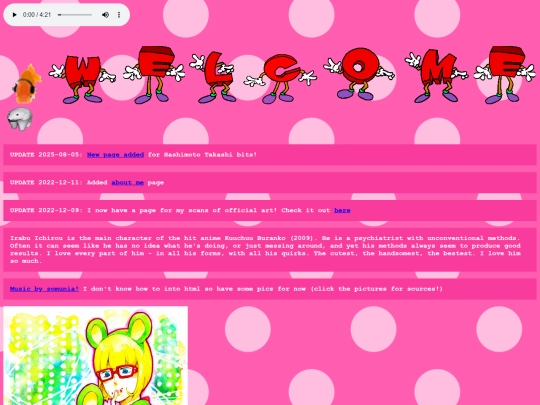
Task: Click the 'UPDATE 2022-12-11:' text
Action: click(46, 183)
